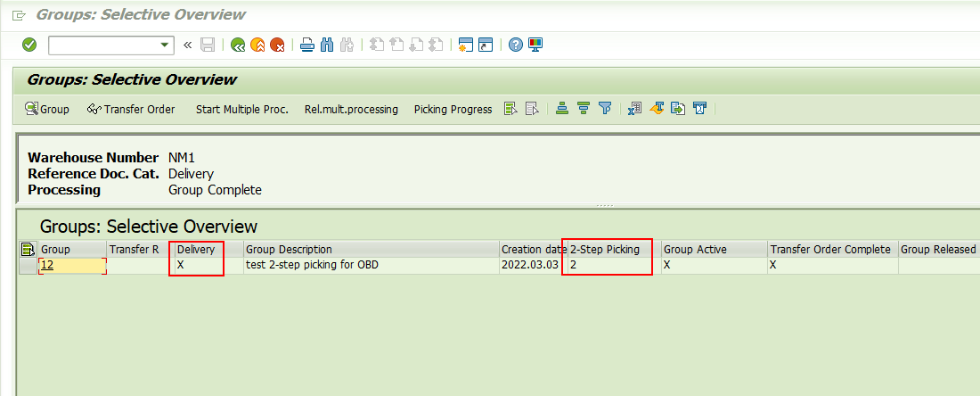Click the Group Description column header

(x=372, y=250)
